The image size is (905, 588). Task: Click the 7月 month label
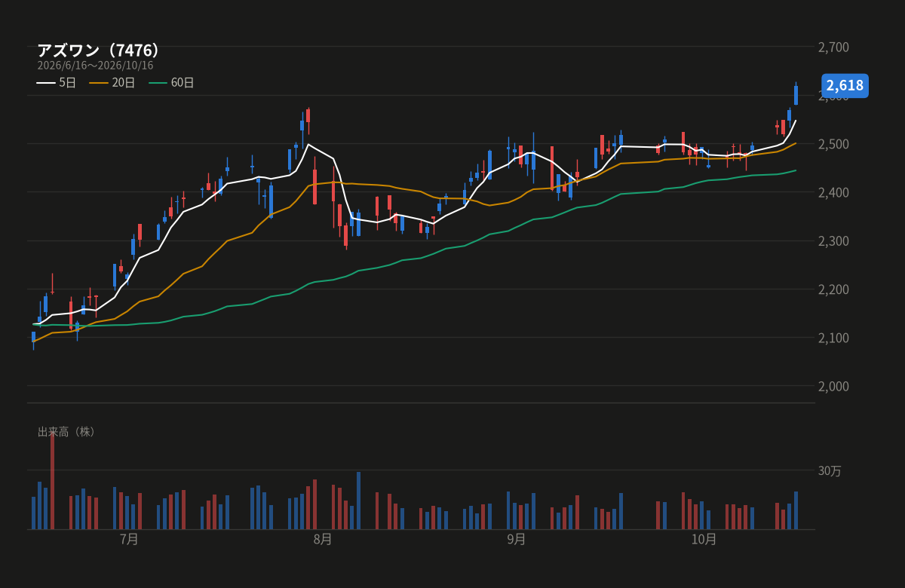[129, 540]
